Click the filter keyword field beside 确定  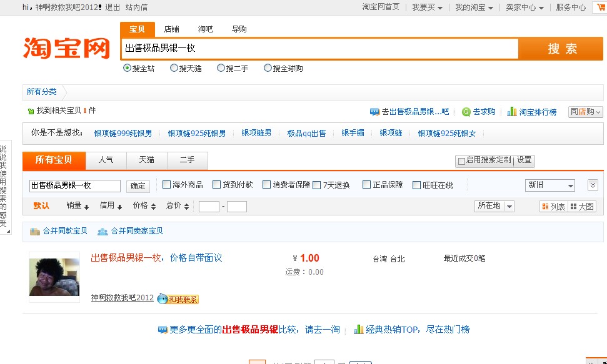75,185
